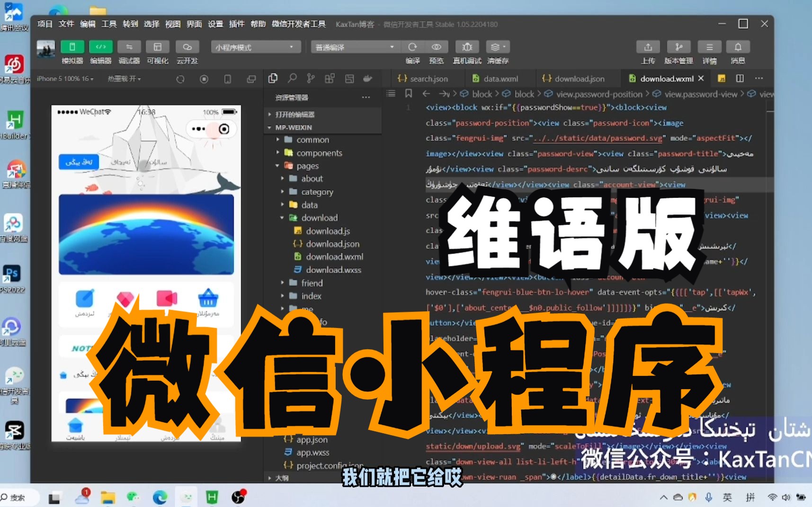Image resolution: width=812 pixels, height=507 pixels.
Task: Click the back arrow in breadcrumb bar
Action: click(x=426, y=94)
